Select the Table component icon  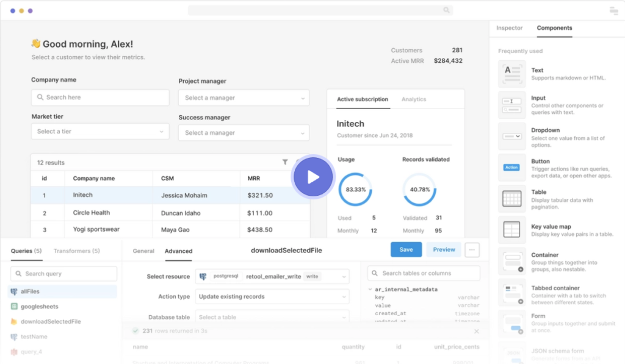pos(512,199)
